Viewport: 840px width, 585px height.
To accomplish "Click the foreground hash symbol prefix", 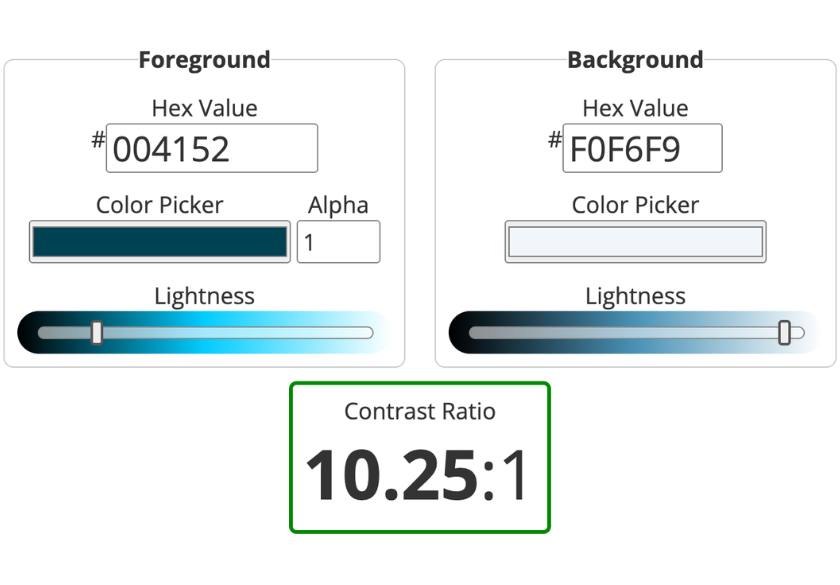I will coord(96,141).
